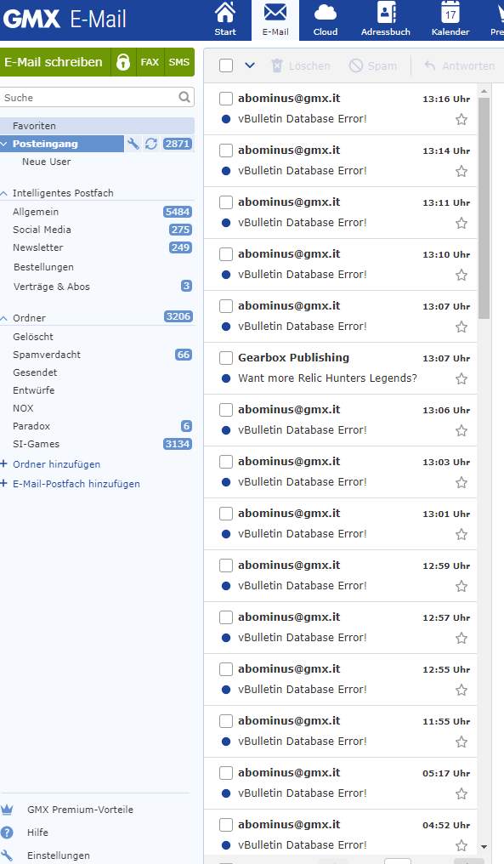Check the 13:14 Uhr abominus email
The width and height of the screenshot is (504, 864).
[x=226, y=151]
